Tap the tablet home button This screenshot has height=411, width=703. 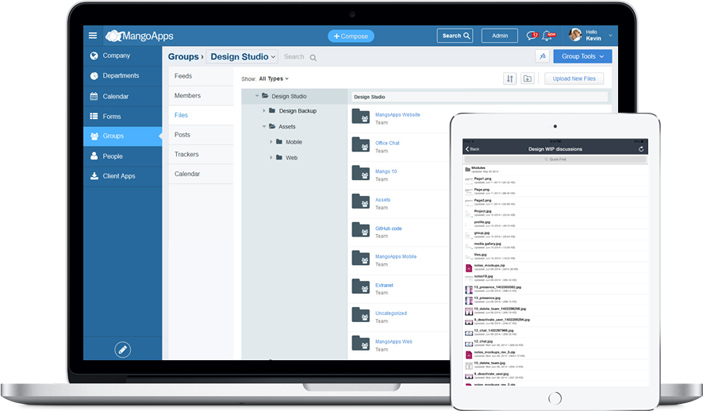(x=555, y=398)
